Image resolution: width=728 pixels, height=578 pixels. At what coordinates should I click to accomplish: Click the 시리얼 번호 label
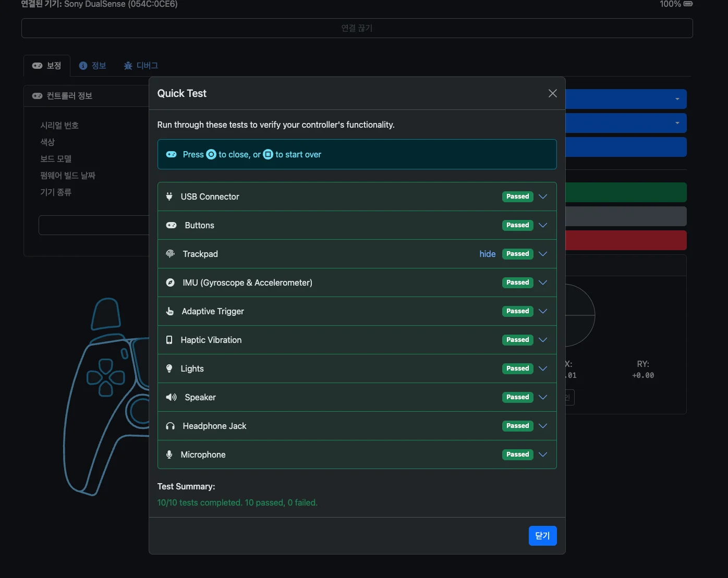(59, 126)
